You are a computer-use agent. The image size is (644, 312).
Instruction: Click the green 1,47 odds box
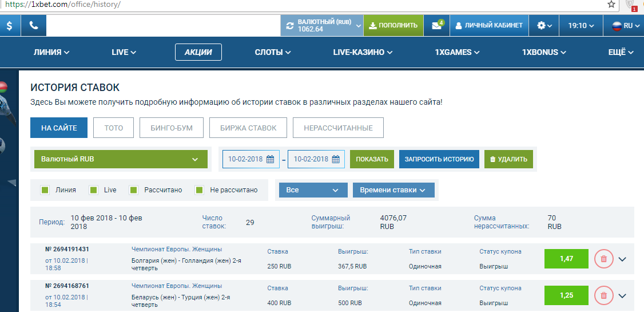coord(566,259)
